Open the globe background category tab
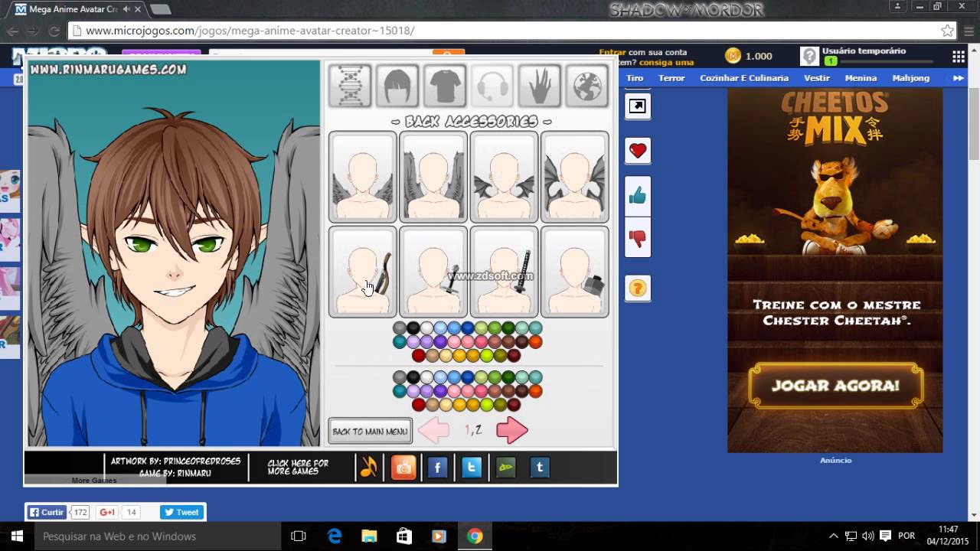 point(587,86)
